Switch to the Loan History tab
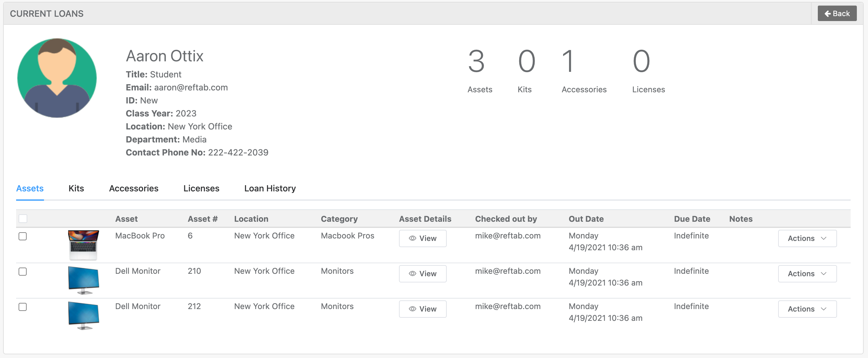Screen dimensions: 868x358 click(x=270, y=188)
